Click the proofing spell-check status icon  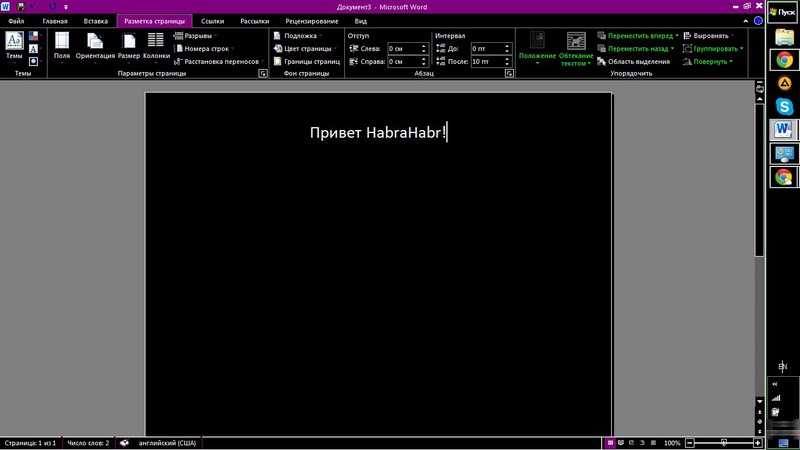tap(124, 443)
